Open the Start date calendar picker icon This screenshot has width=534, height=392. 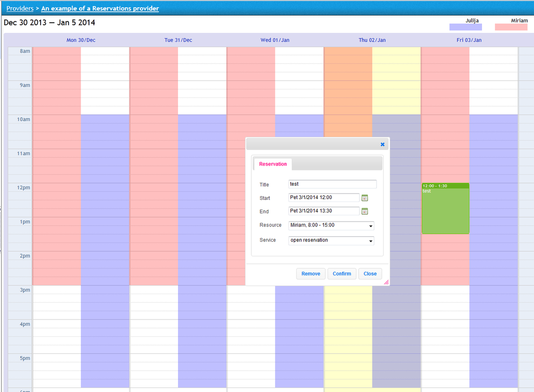click(364, 198)
